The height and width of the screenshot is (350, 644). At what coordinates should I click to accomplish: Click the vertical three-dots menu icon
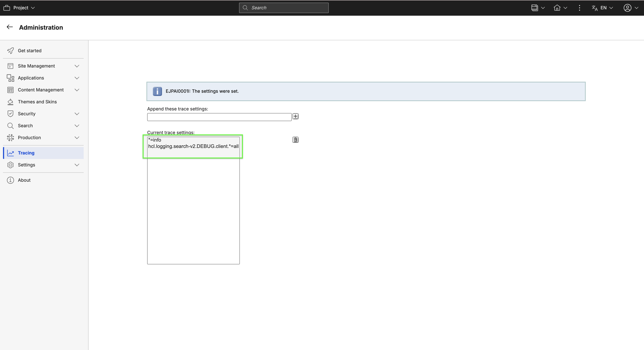click(x=579, y=8)
